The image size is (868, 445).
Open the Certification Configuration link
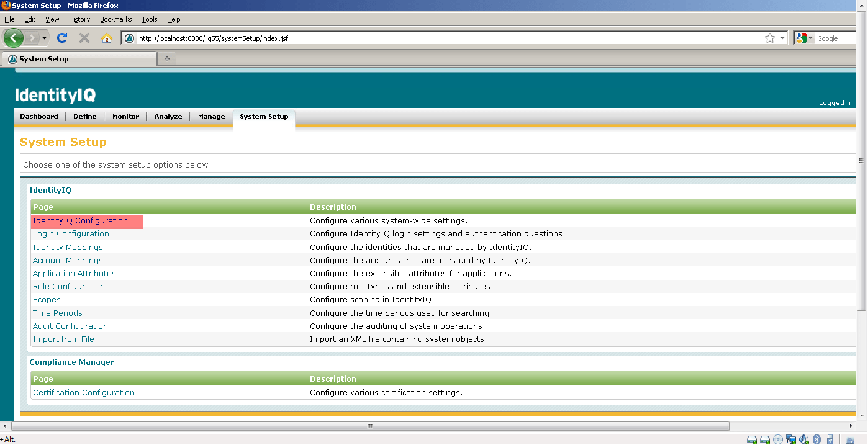(84, 393)
